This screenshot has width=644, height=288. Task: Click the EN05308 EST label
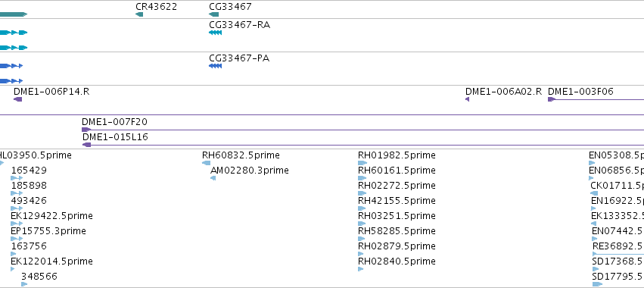[x=615, y=155]
